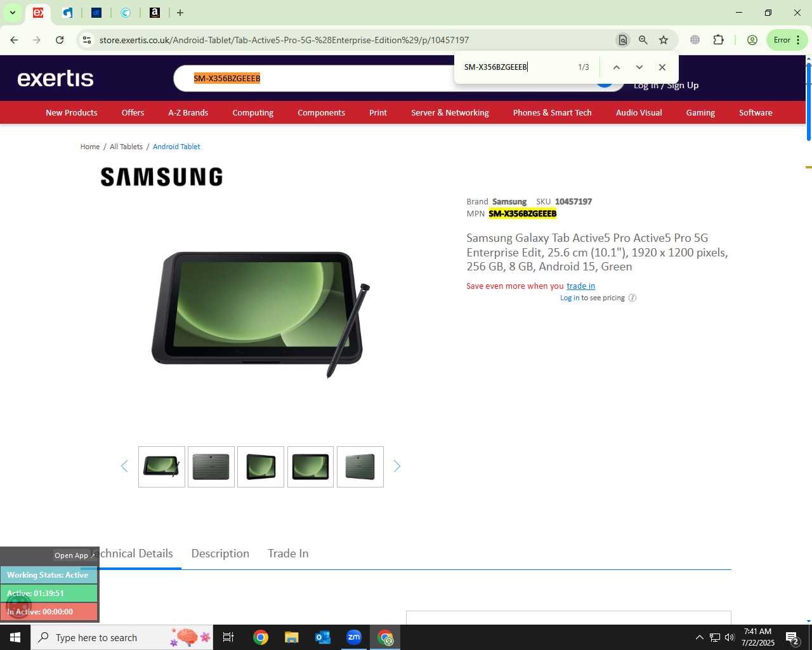
Task: Click the address bar URL
Action: 284,40
